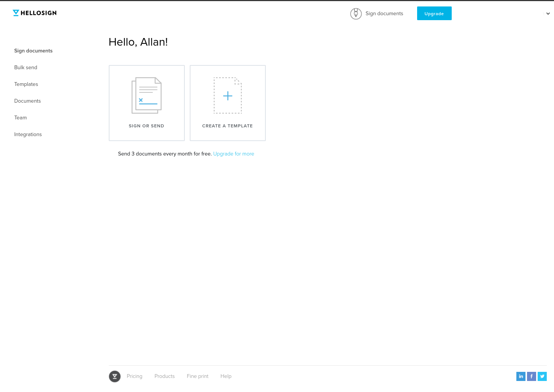Screen dimensions: 554x392
Task: Open Templates from the sidebar
Action: pos(26,84)
